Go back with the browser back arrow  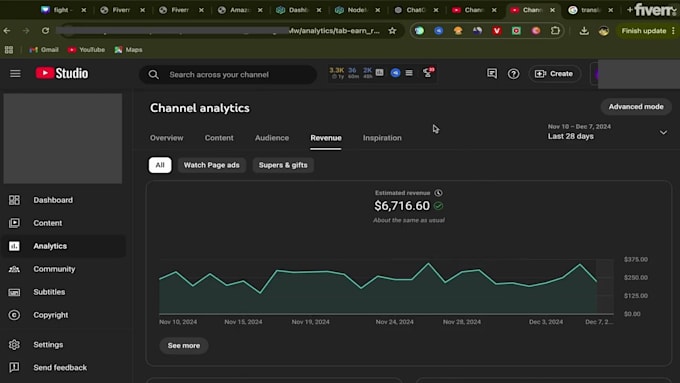[x=7, y=31]
